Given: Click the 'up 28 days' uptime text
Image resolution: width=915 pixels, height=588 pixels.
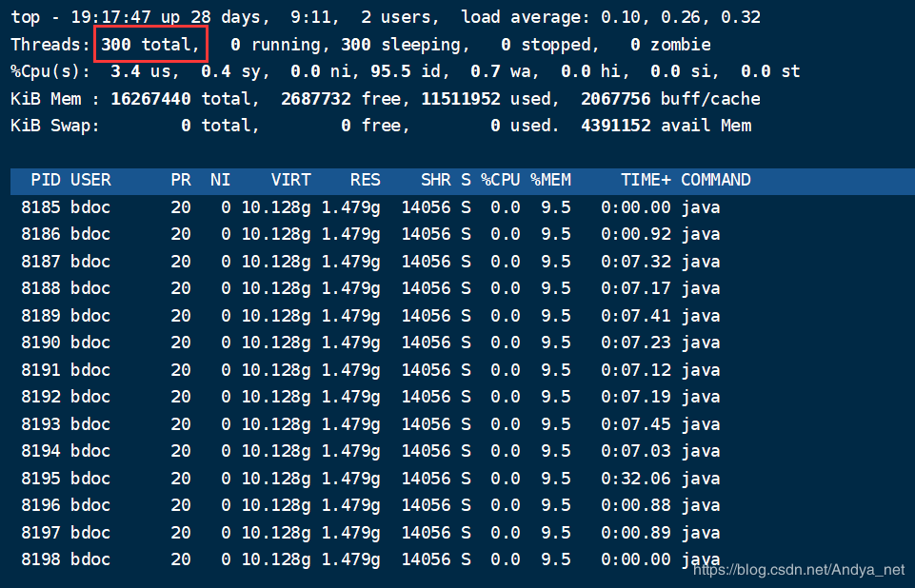Looking at the screenshot, I should tap(215, 17).
